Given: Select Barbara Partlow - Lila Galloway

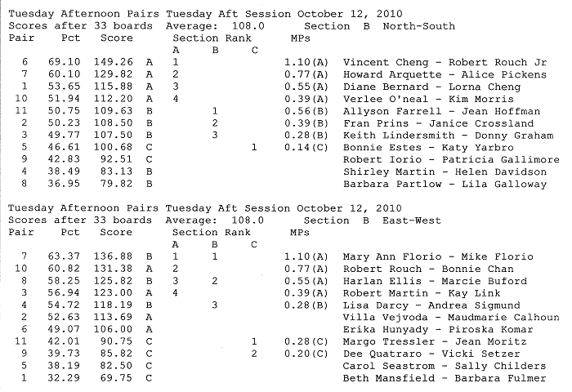Looking at the screenshot, I should pos(445,184).
